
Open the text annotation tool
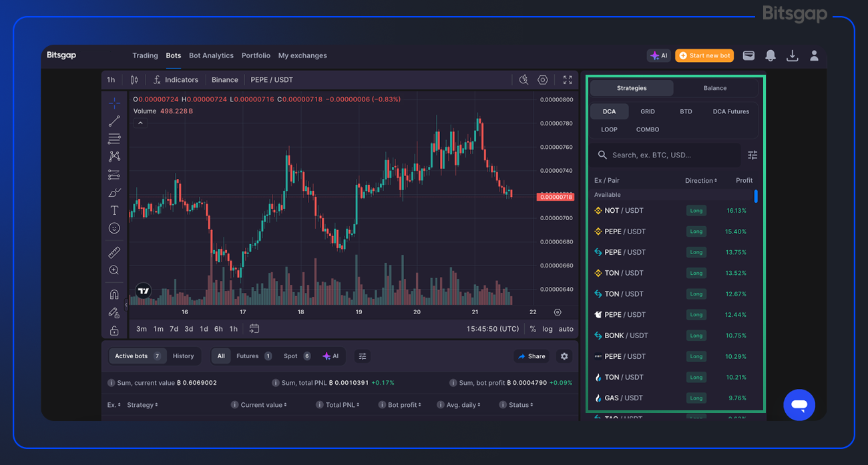click(x=114, y=209)
